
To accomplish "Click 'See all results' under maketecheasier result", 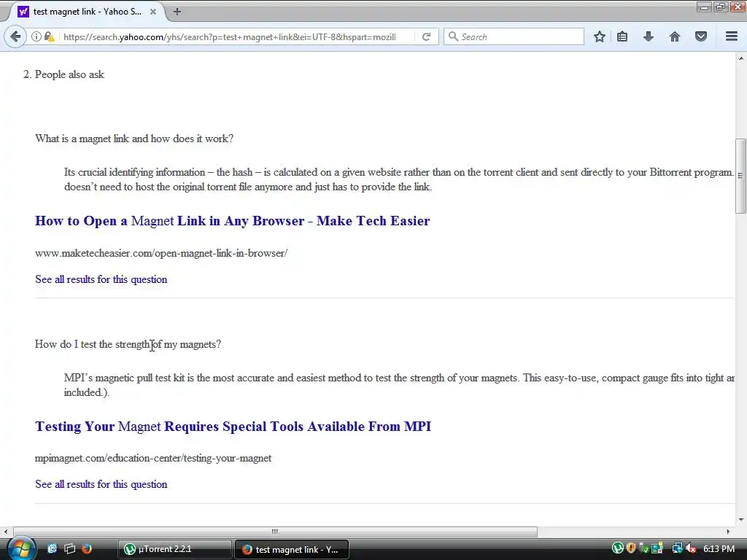I will [101, 279].
